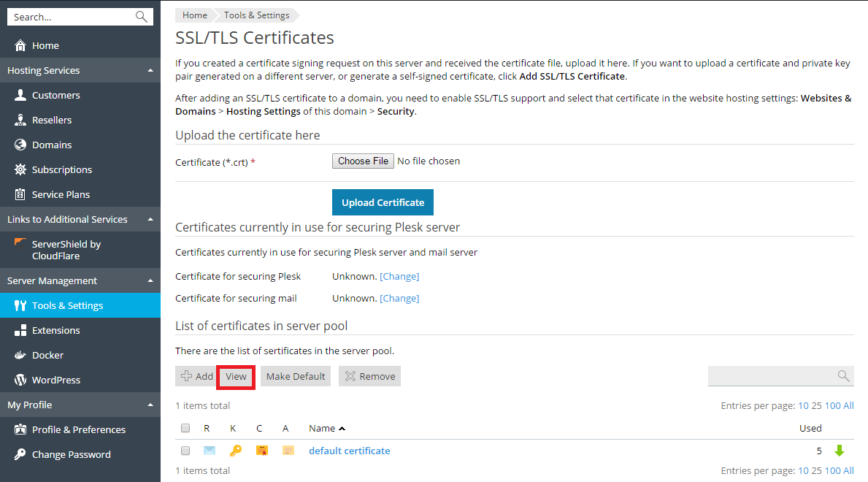Viewport: 868px width, 482px height.
Task: Open Extensions in the sidebar menu
Action: click(55, 330)
